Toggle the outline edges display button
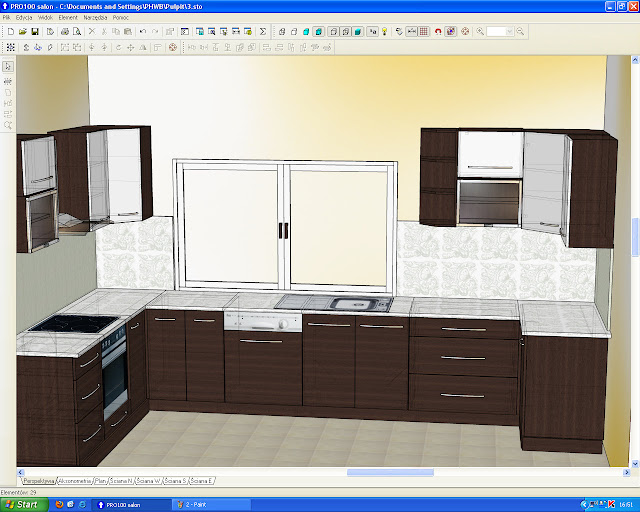This screenshot has height=512, width=640. pyautogui.click(x=334, y=31)
